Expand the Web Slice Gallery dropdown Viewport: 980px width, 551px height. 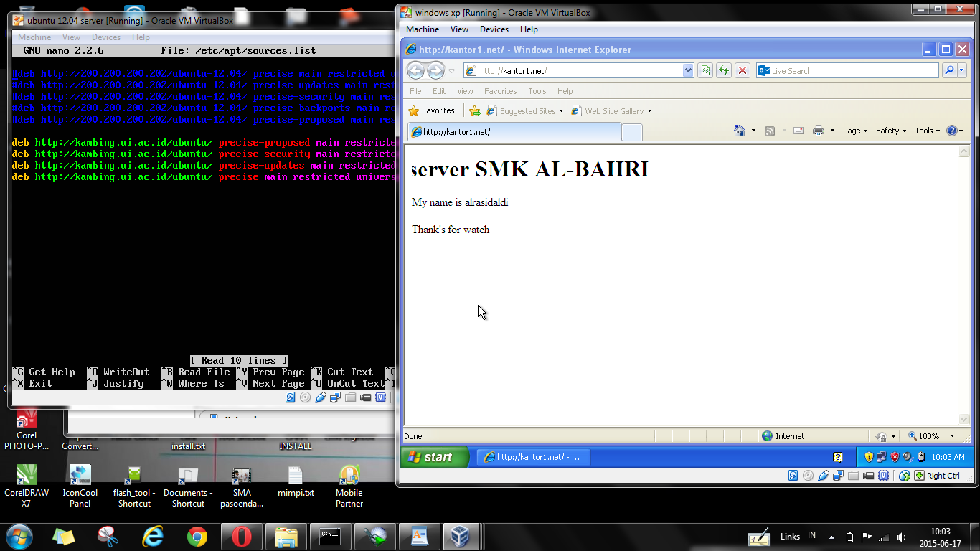tap(649, 111)
